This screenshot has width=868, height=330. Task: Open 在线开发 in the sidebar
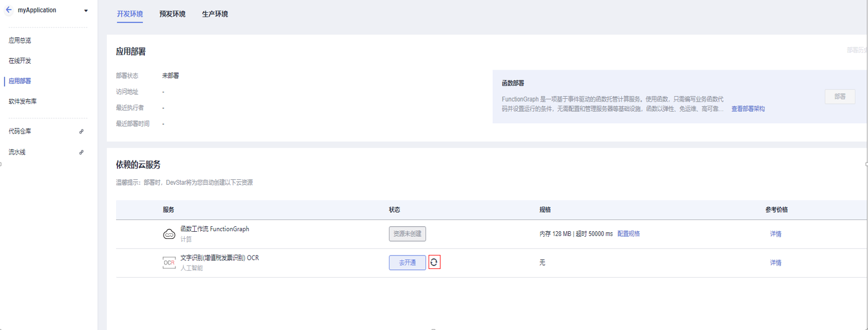click(20, 61)
